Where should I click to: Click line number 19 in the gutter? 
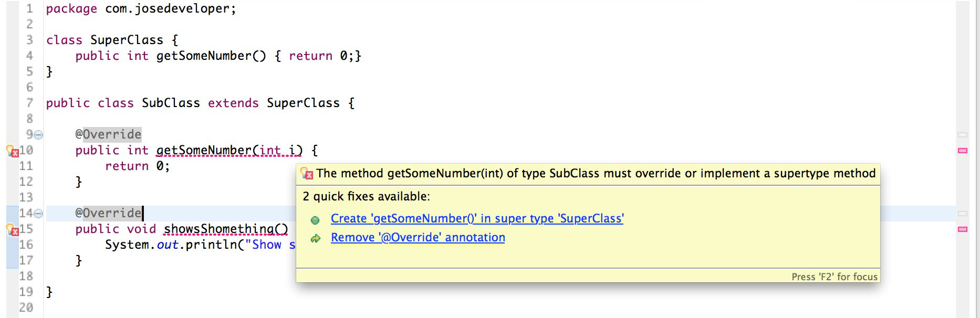pos(26,292)
